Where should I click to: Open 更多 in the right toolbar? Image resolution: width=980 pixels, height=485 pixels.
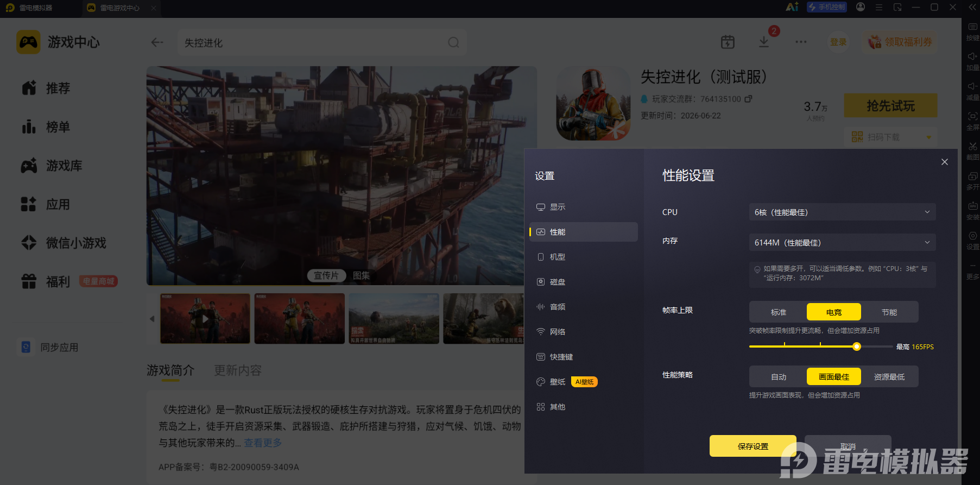(x=972, y=270)
